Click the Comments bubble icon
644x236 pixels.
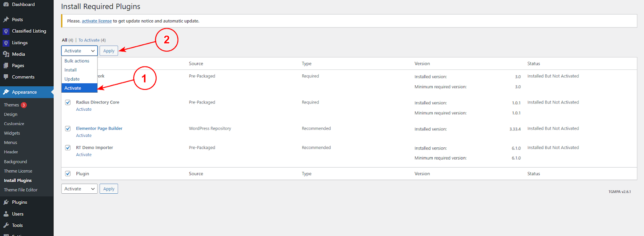(x=6, y=77)
